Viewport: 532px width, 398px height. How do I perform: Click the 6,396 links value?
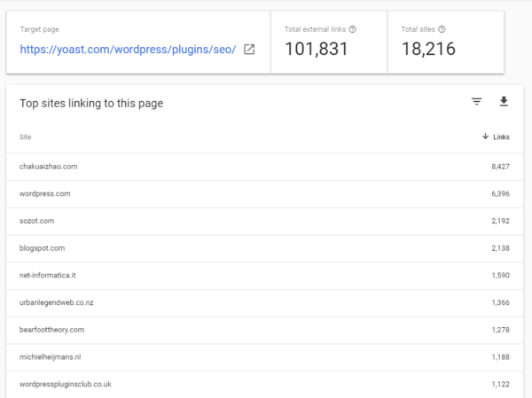[x=500, y=194]
